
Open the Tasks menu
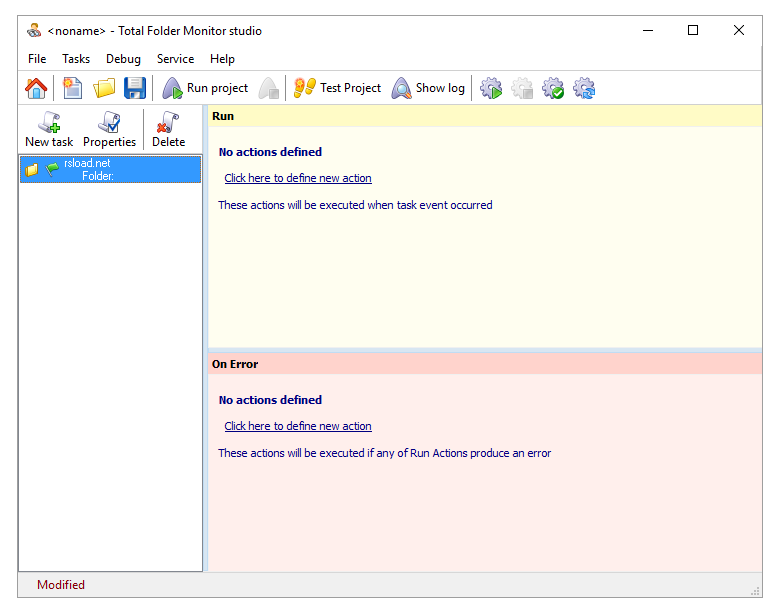click(76, 59)
